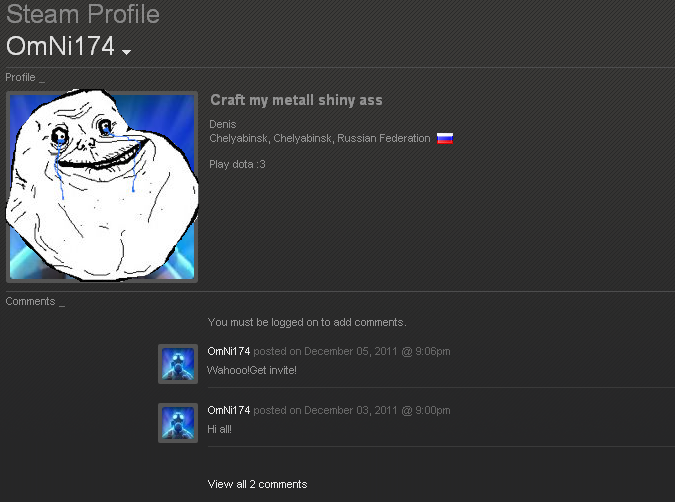Click the December 05, 2011 timestamp

pos(352,351)
